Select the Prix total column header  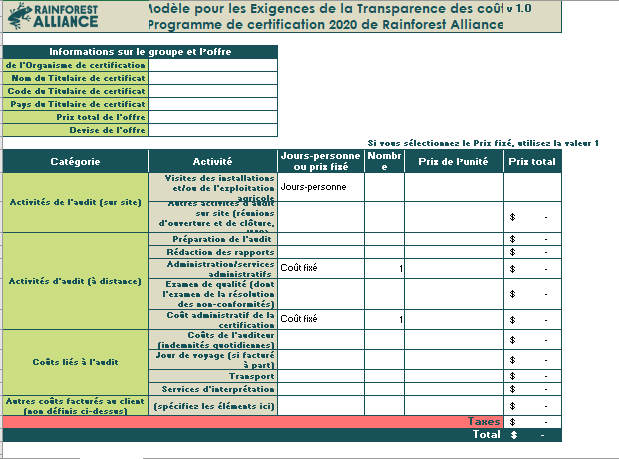click(x=532, y=161)
